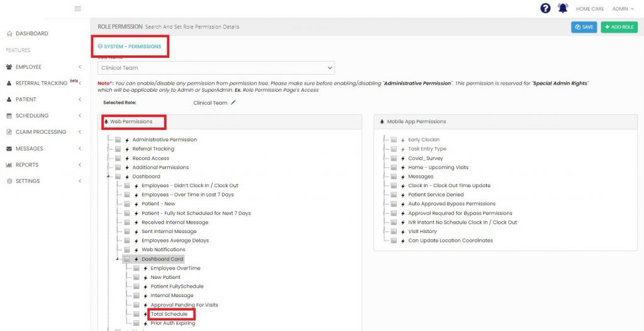Image resolution: width=644 pixels, height=331 pixels.
Task: Click the Messages envelope icon
Action: (x=9, y=148)
